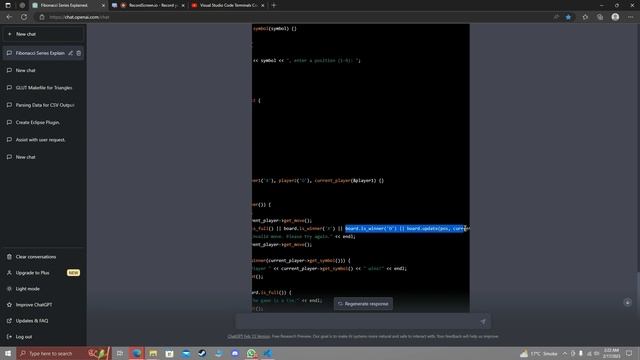Screen dimensions: 640x360
Task: Open Task View from taskbar
Action: (x=120, y=353)
